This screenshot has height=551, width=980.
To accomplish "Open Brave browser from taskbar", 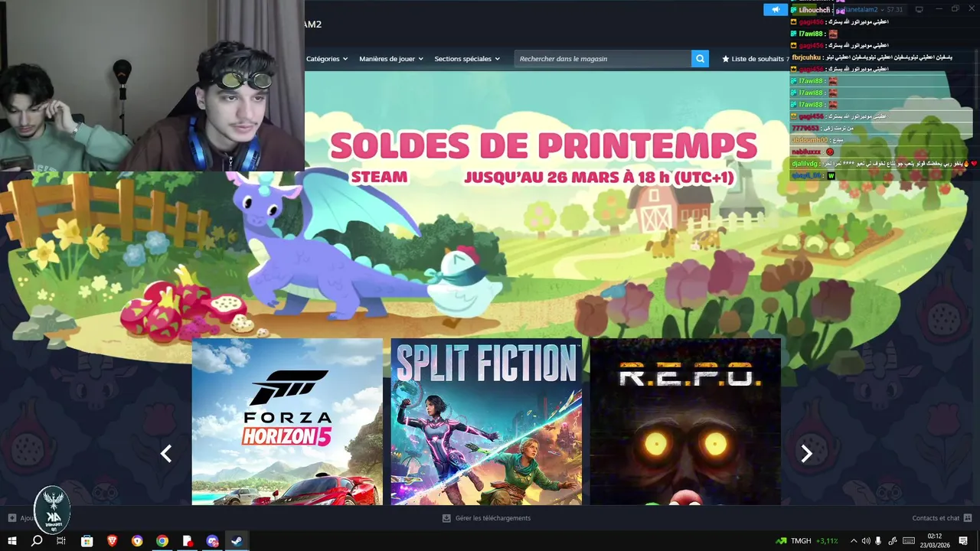I will pos(113,541).
